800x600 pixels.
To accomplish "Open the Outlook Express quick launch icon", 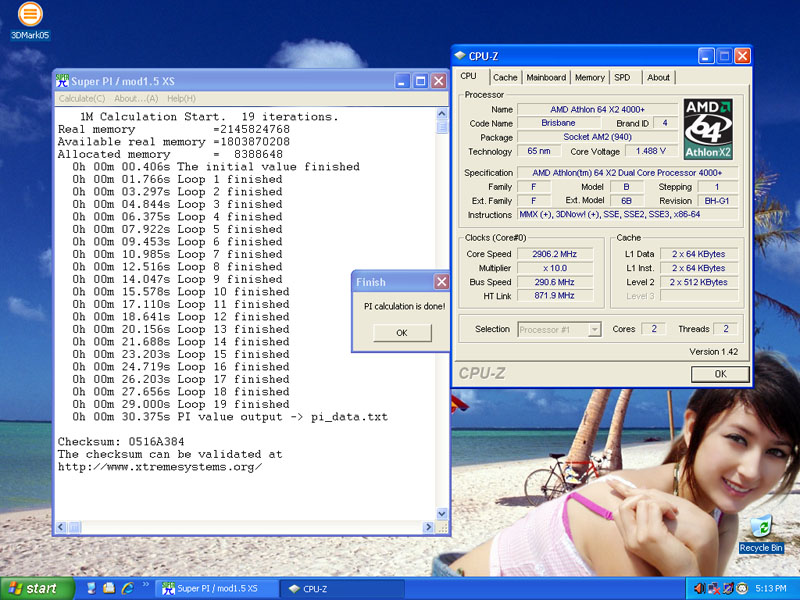I will click(109, 588).
